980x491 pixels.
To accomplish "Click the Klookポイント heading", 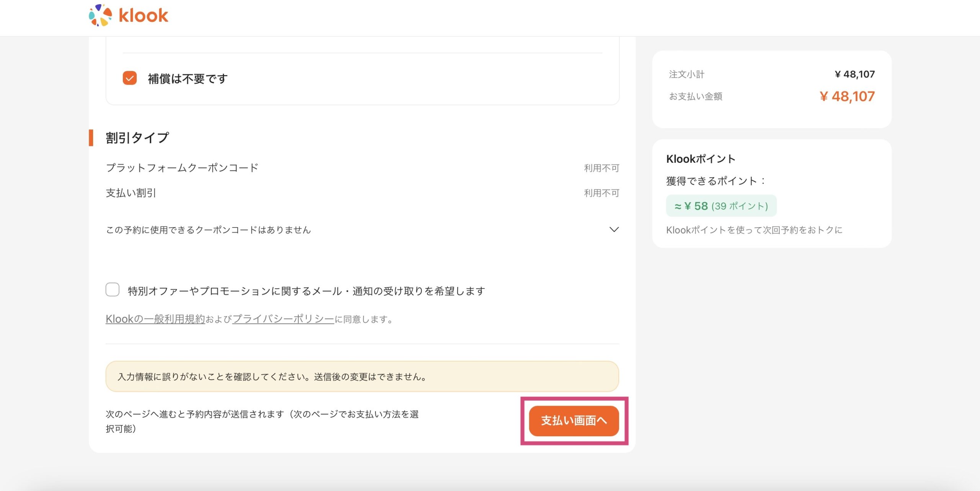I will (x=701, y=159).
